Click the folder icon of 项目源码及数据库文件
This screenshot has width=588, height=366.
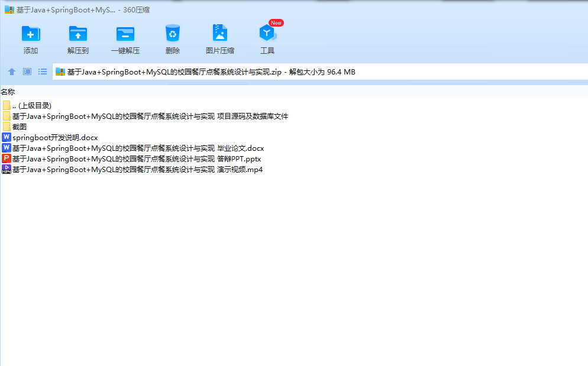pyautogui.click(x=7, y=116)
